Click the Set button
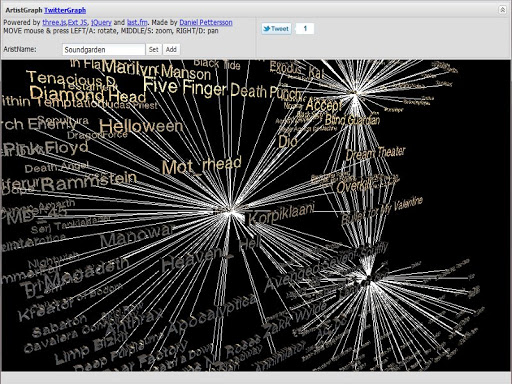The image size is (512, 384). click(x=153, y=50)
